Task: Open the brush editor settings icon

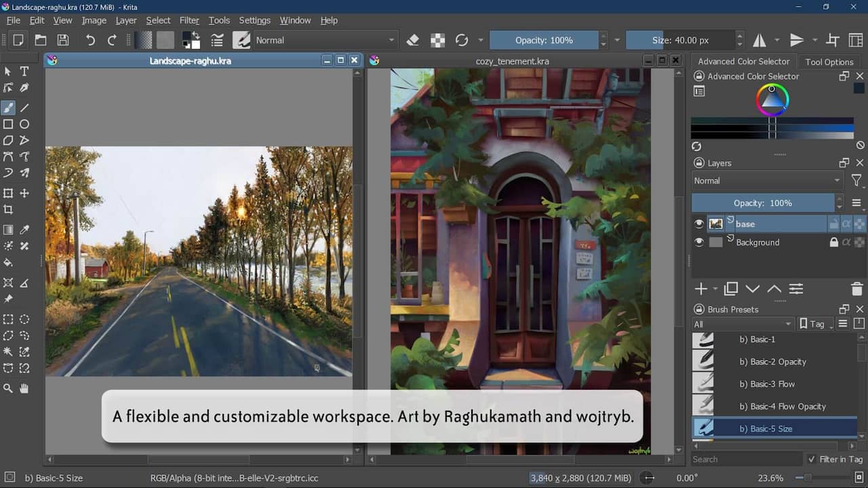Action: [218, 40]
